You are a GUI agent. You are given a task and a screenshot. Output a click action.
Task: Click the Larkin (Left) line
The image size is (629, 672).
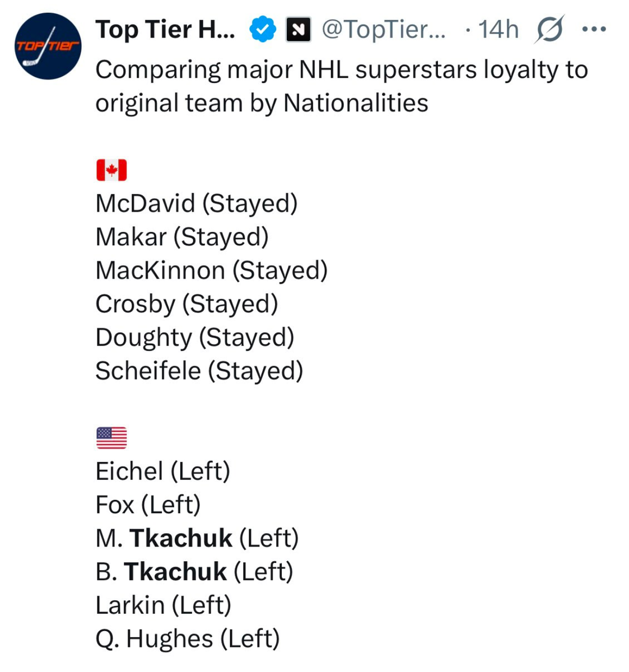point(164,605)
